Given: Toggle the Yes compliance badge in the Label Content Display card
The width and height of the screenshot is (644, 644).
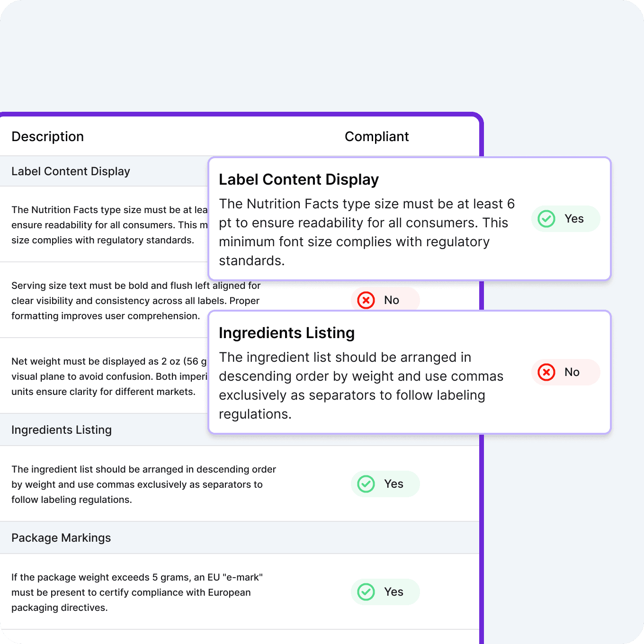Looking at the screenshot, I should [565, 219].
